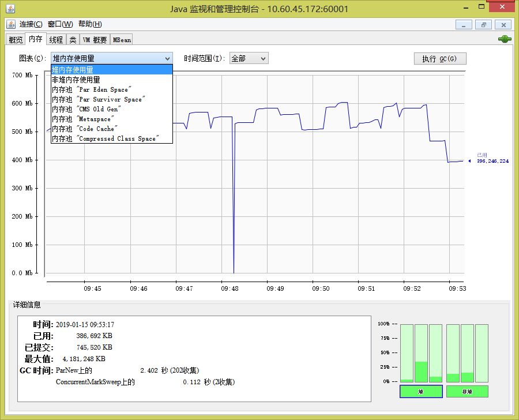Switch to the VM 概要 tab
The image size is (519, 420).
click(x=95, y=40)
